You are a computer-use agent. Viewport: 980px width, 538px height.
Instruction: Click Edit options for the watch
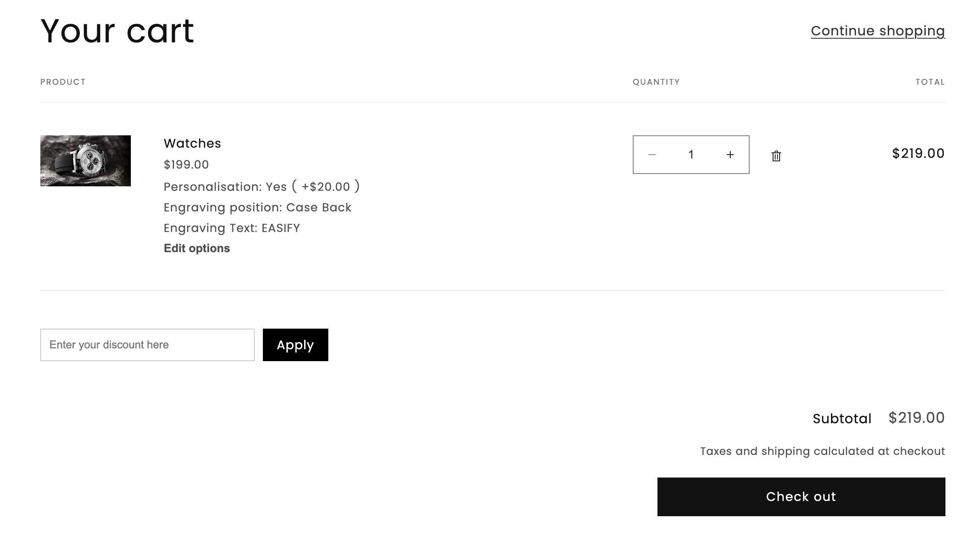click(197, 248)
